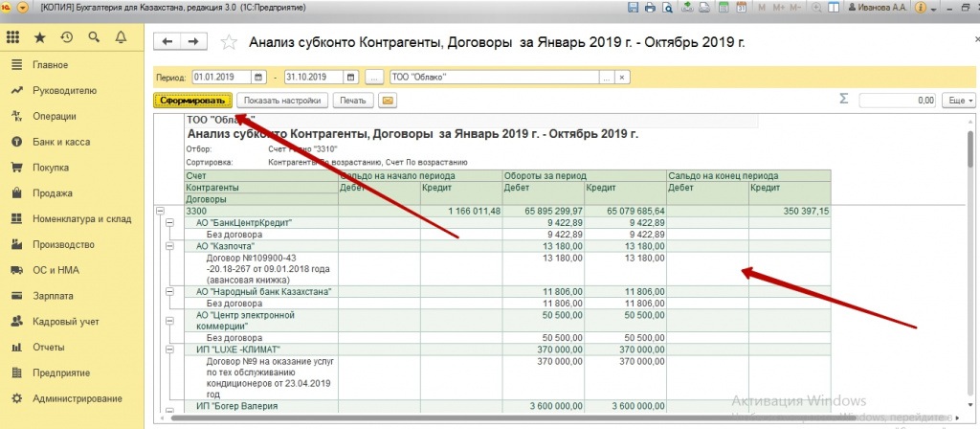
Task: Click the zoom magnifier plus icon
Action: click(x=816, y=8)
